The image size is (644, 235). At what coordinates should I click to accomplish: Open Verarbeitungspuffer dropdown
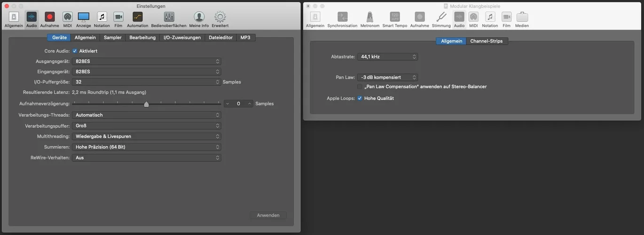click(x=147, y=125)
